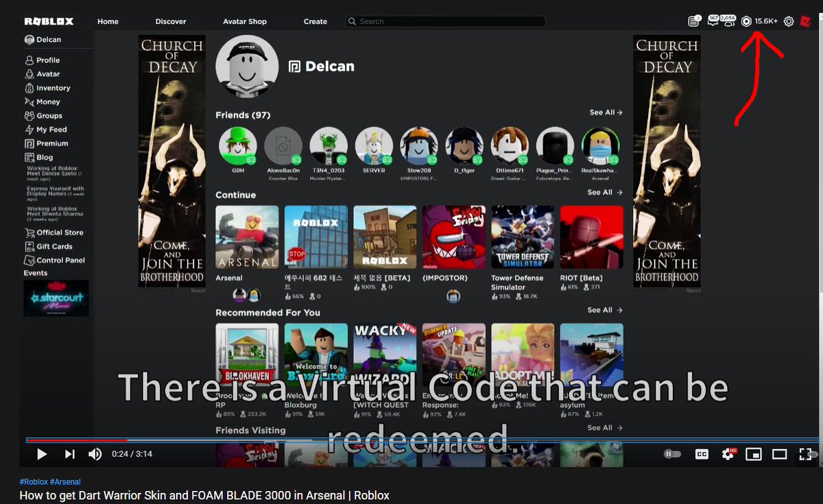Skip to the next video

click(69, 454)
